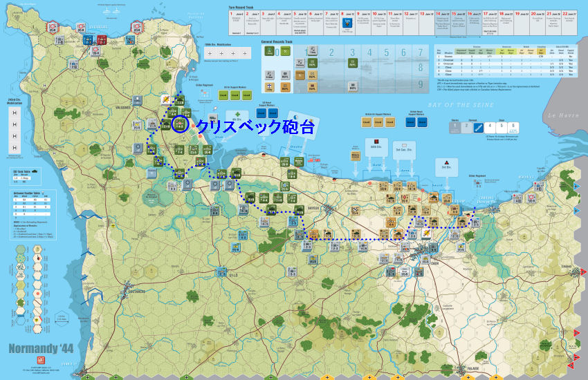Viewport: 588px width, 380px height.
Task: Click the 4th Div landing box
Action: (237, 118)
